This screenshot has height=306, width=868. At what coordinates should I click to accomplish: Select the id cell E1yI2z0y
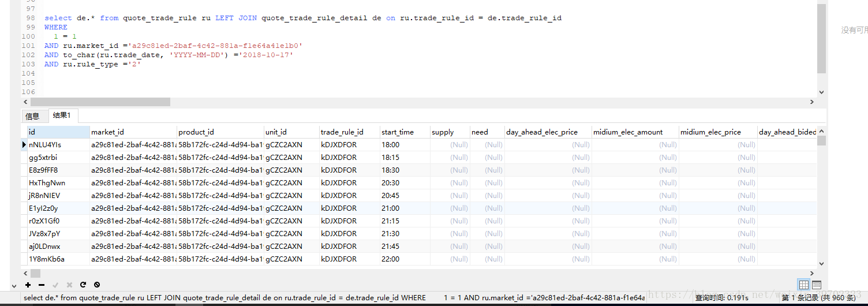click(58, 208)
